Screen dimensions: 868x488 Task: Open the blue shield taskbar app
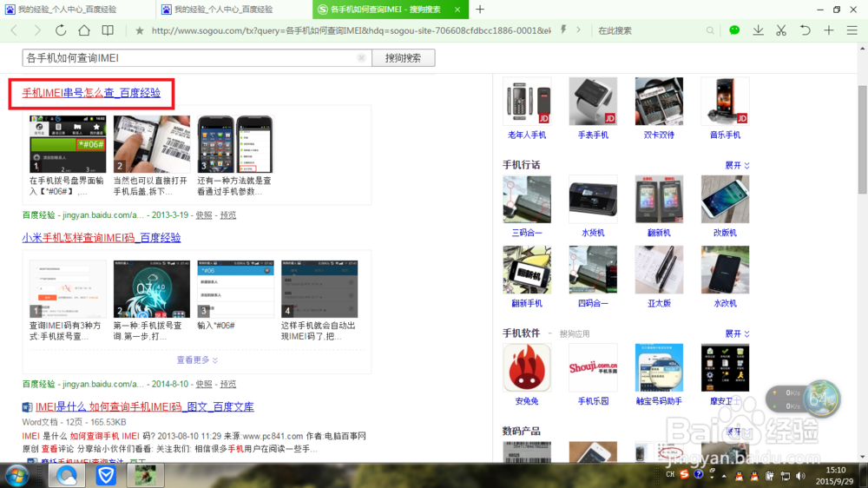tap(106, 476)
